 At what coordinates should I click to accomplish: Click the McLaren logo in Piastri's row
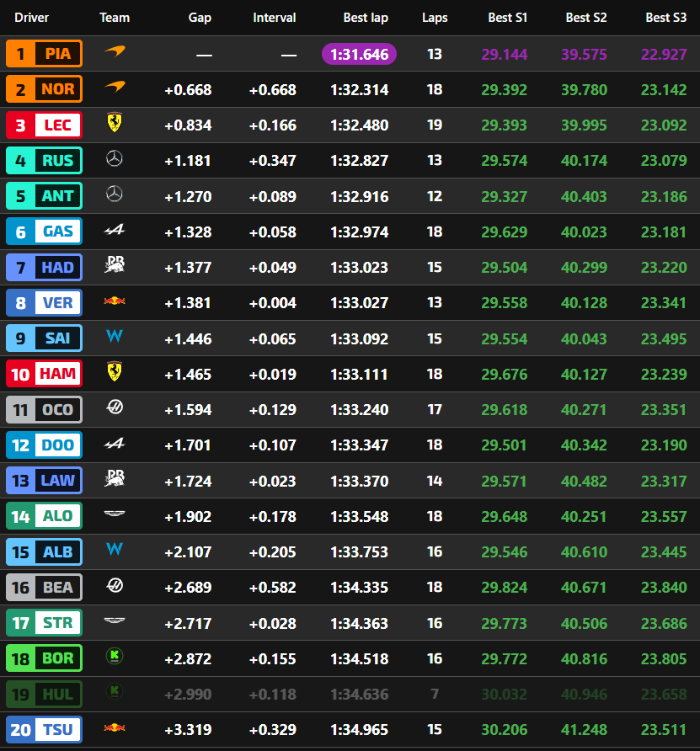pos(115,51)
